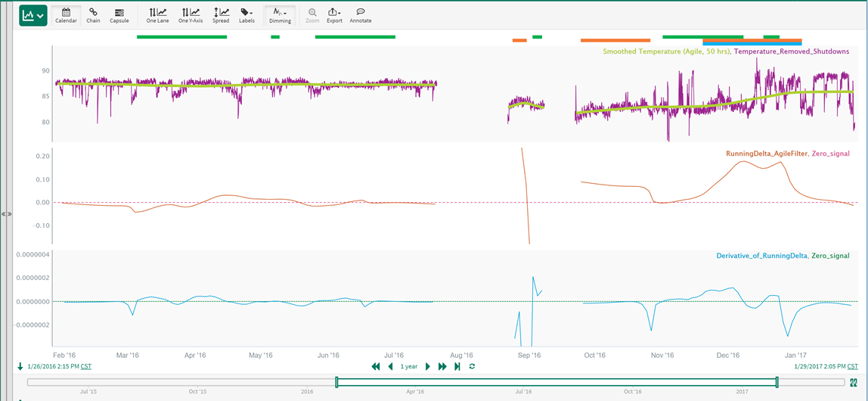Select the Calendar range mode
Viewport: 868px width, 401px height.
pyautogui.click(x=66, y=15)
